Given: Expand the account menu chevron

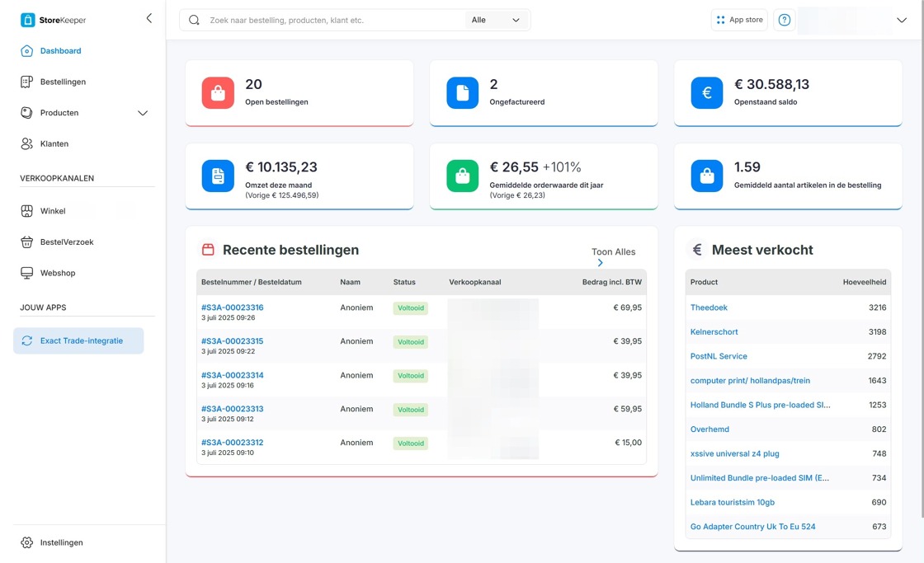Looking at the screenshot, I should tap(902, 20).
